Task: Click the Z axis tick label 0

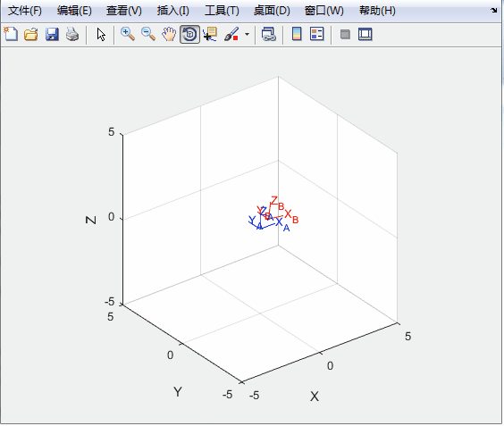Action: (111, 217)
